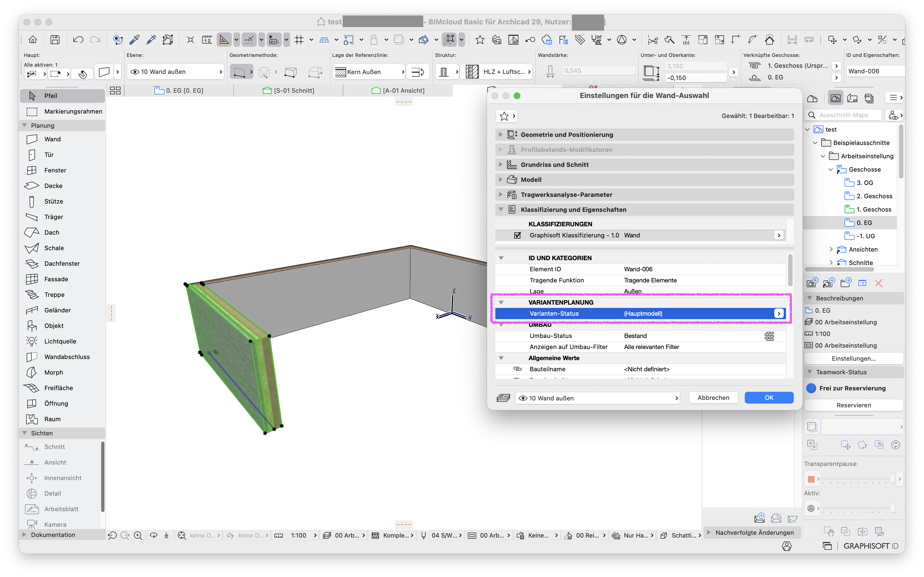Click the Abbrechen button
This screenshot has width=924, height=577.
[x=713, y=398]
